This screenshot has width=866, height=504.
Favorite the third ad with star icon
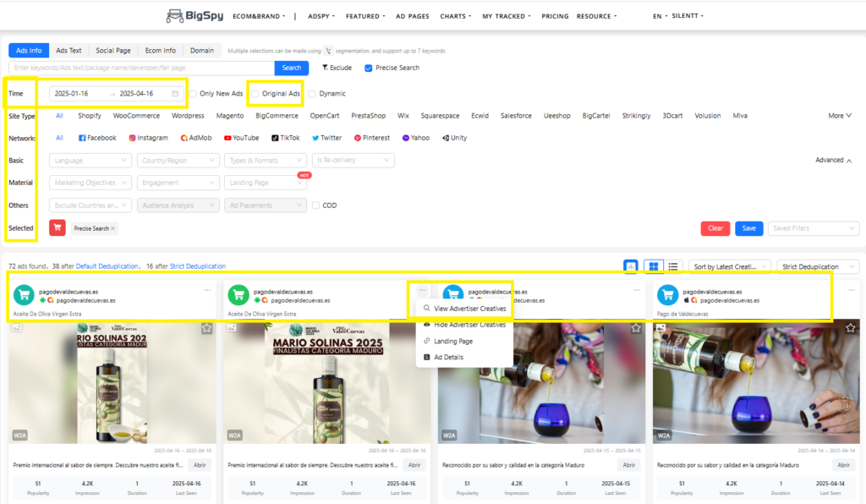click(x=636, y=328)
